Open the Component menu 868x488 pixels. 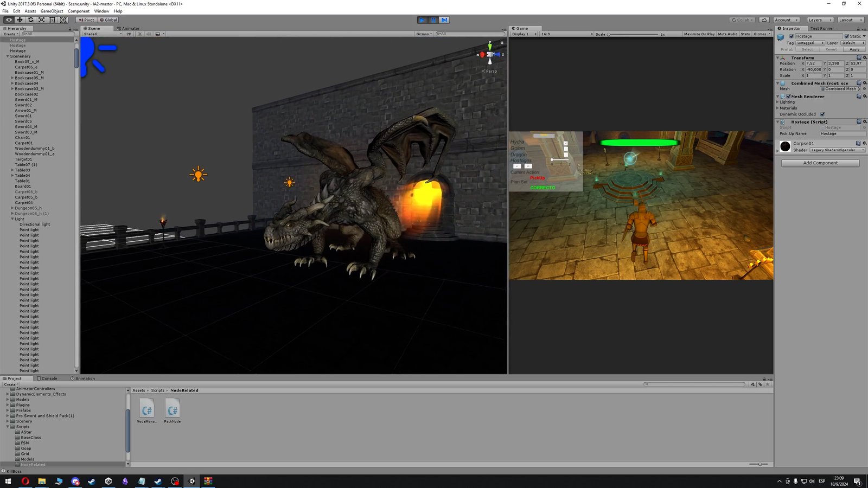click(79, 11)
